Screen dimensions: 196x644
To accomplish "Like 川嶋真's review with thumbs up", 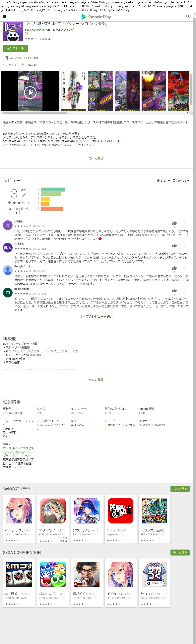I will (x=174, y=223).
